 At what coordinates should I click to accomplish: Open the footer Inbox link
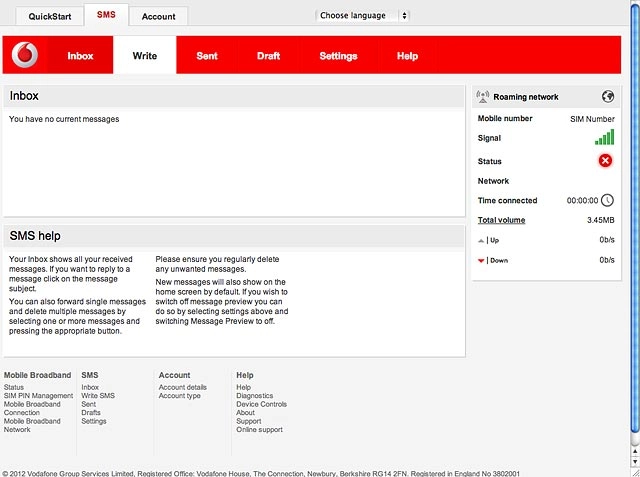tap(90, 387)
